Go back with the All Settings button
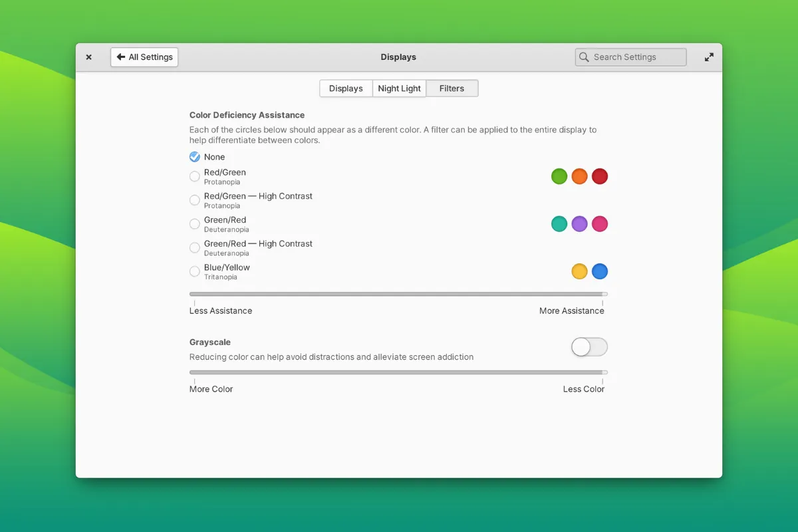The image size is (798, 532). (144, 57)
